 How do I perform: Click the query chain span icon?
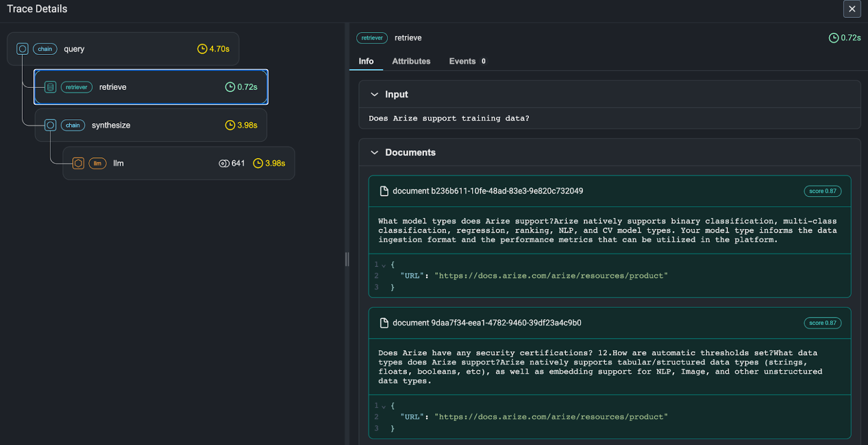pos(22,49)
